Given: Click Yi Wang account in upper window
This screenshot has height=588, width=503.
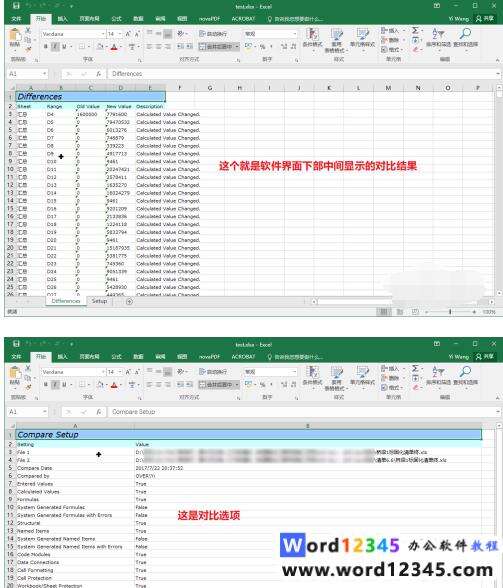Looking at the screenshot, I should [458, 18].
